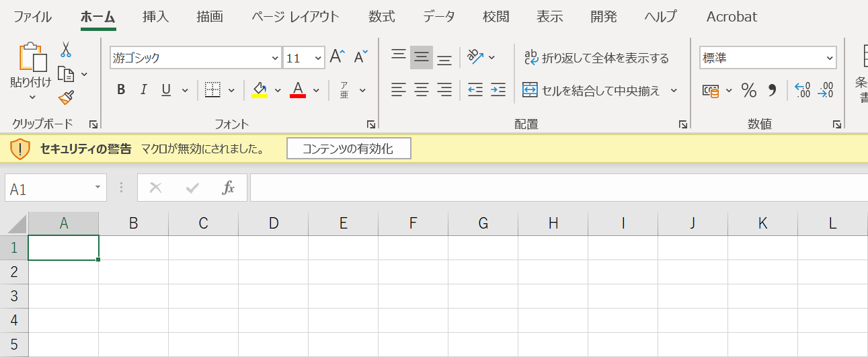
Task: Increase indent level
Action: coord(498,89)
